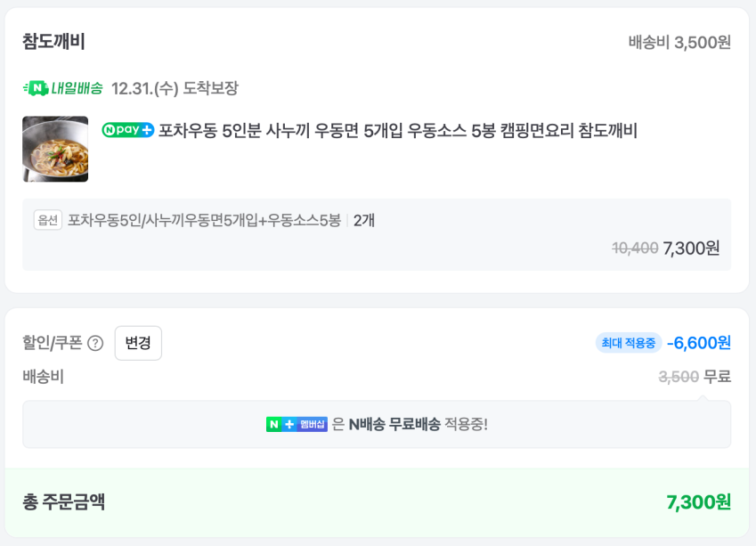Click the udon product thumbnail image

[55, 149]
